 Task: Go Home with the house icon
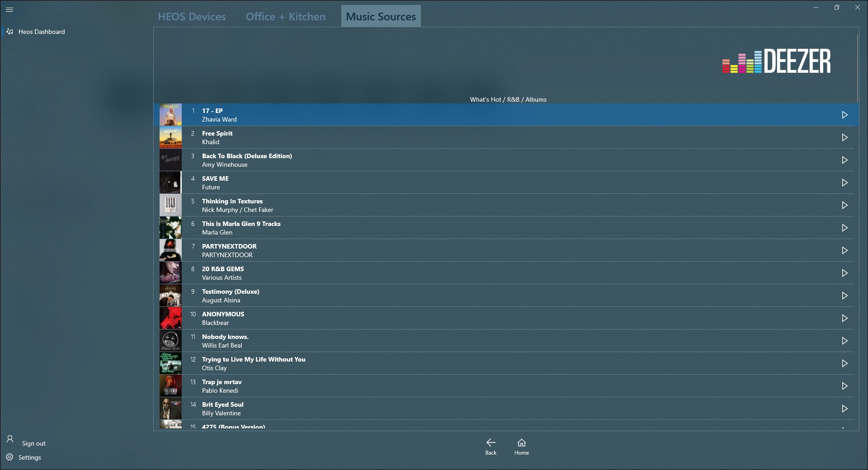tap(522, 442)
